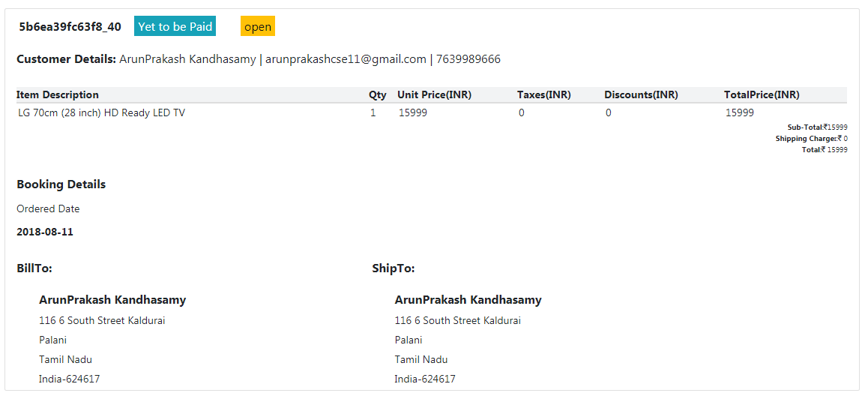
Task: Click the TotalPrice(INR) column header
Action: [762, 95]
